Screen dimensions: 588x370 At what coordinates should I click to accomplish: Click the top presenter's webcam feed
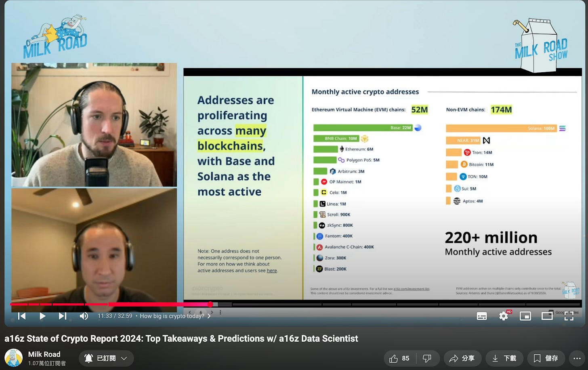tap(94, 124)
